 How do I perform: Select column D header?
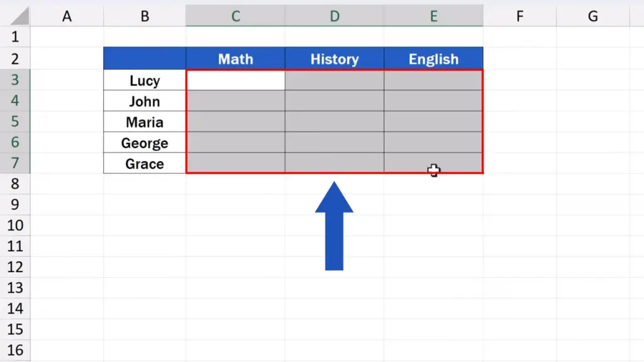point(334,16)
